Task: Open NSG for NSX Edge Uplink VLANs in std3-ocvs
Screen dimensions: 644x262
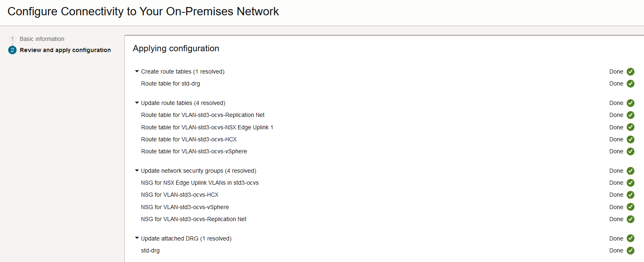Action: click(x=200, y=182)
